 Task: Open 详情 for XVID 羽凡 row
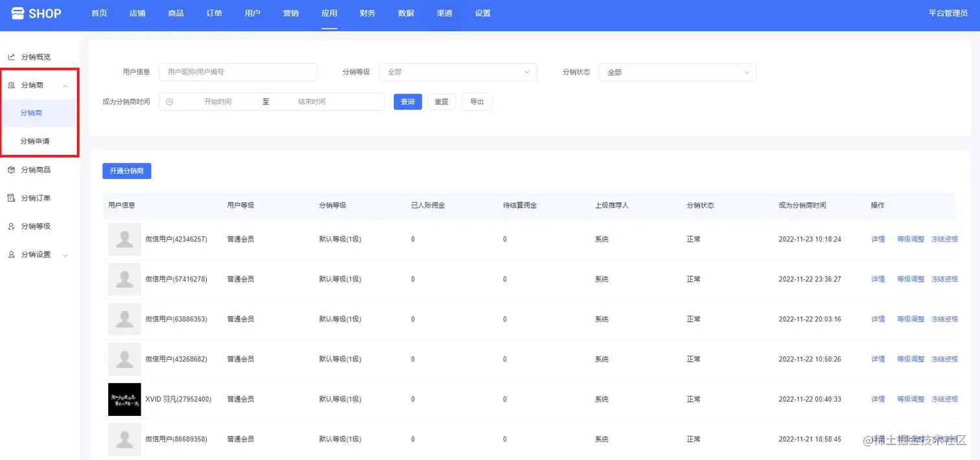[878, 399]
